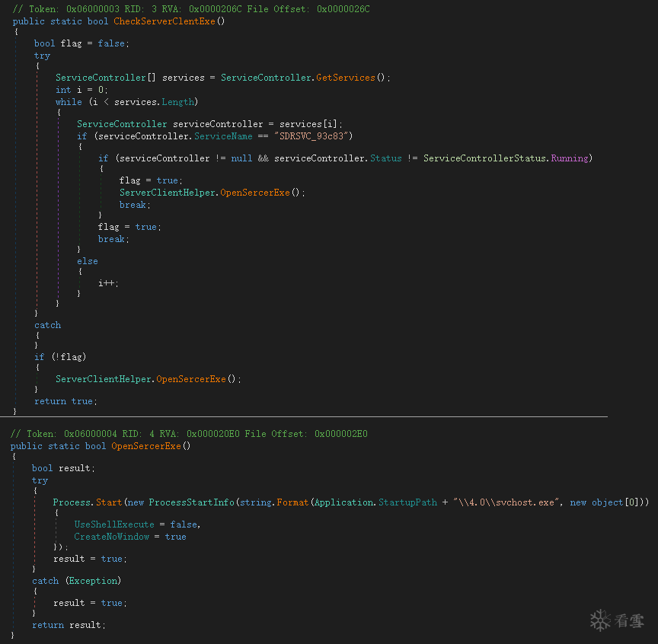The height and width of the screenshot is (644, 658).
Task: Click the CreateNoWindow property
Action: 112,537
